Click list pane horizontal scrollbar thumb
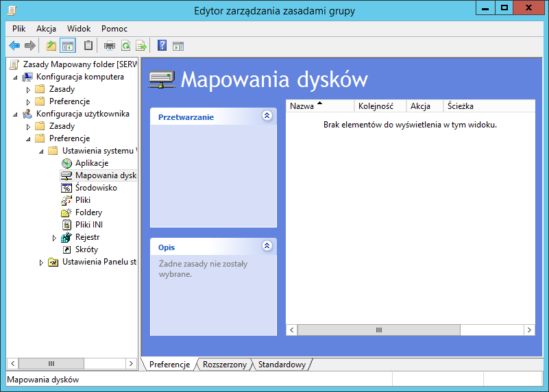Screen dimensions: 549x392 click(379, 330)
